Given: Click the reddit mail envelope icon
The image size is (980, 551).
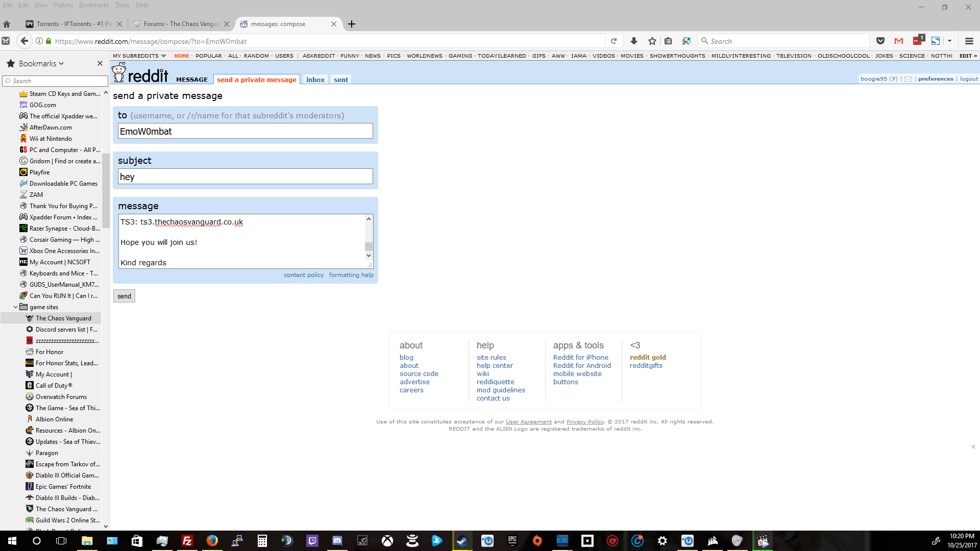Looking at the screenshot, I should click(x=908, y=79).
